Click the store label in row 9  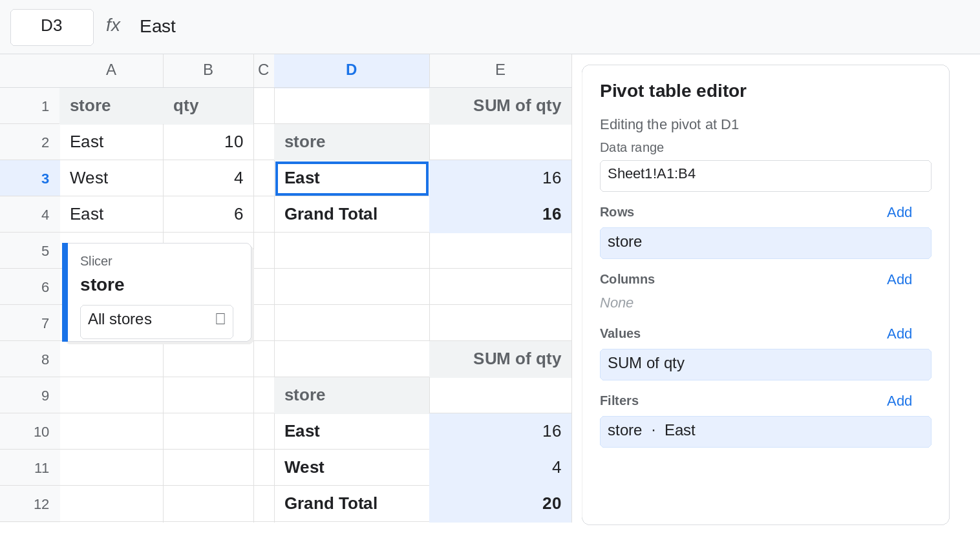pyautogui.click(x=352, y=395)
